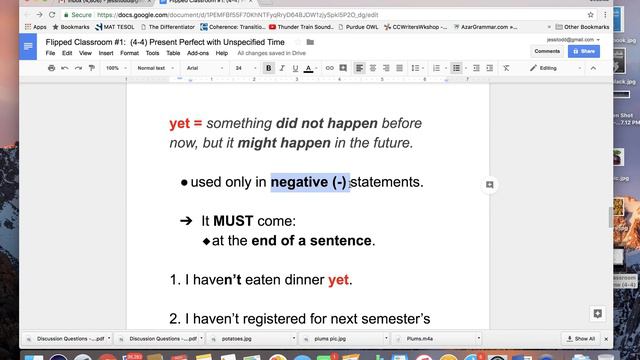640x360 pixels.
Task: Center align the text
Action: [373, 68]
